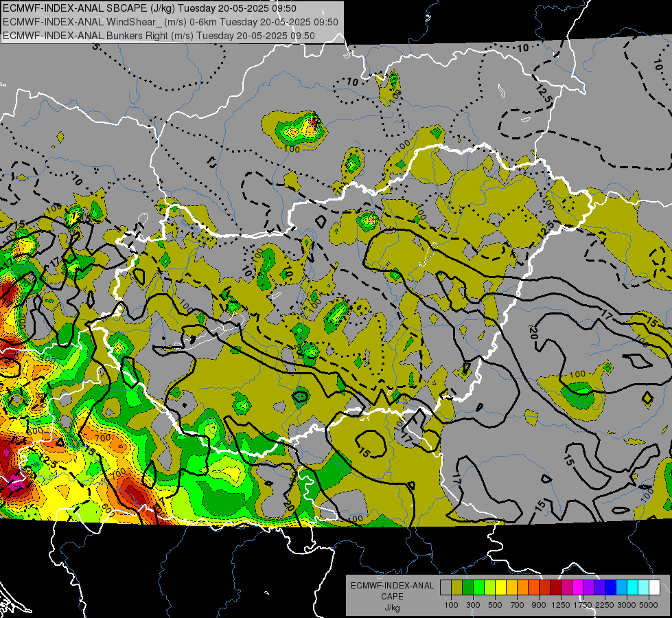Click the 1250 tick label on legend
The height and width of the screenshot is (618, 672).
[561, 605]
